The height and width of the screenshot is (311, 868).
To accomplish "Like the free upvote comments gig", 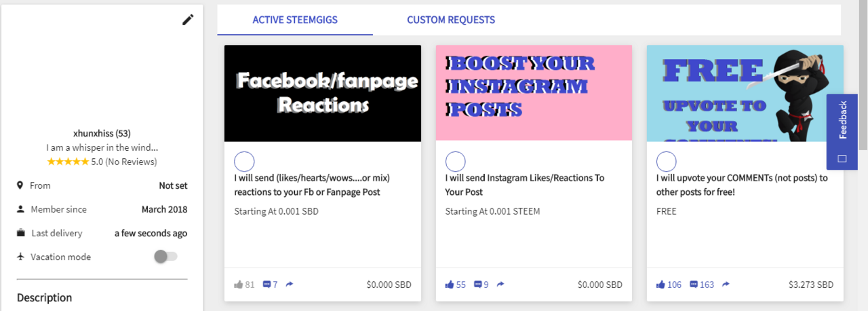I will [661, 285].
